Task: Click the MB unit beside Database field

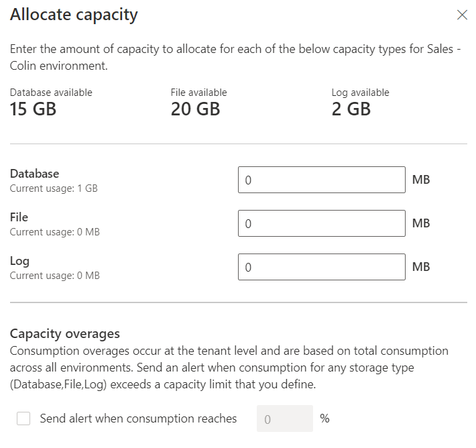Action: (421, 180)
